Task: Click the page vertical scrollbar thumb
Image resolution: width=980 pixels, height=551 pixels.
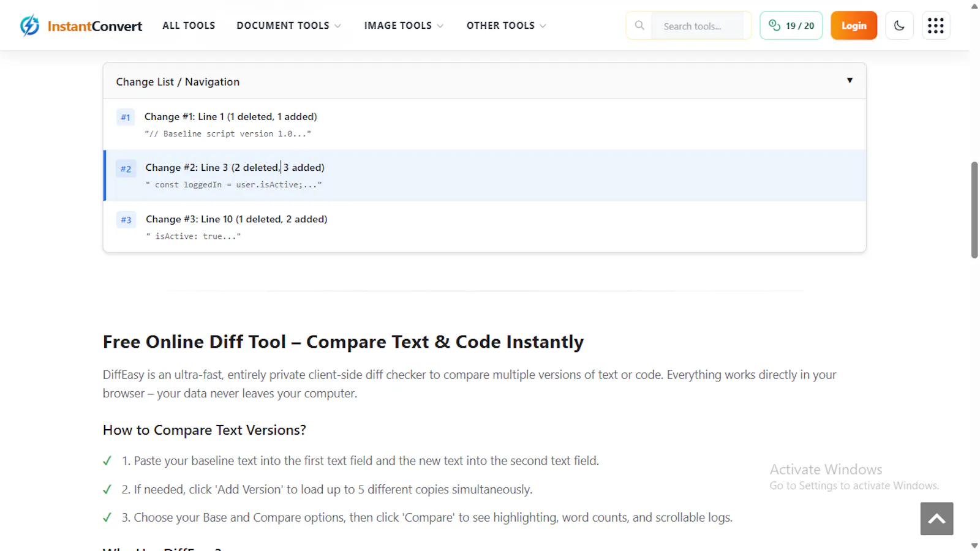Action: point(974,210)
